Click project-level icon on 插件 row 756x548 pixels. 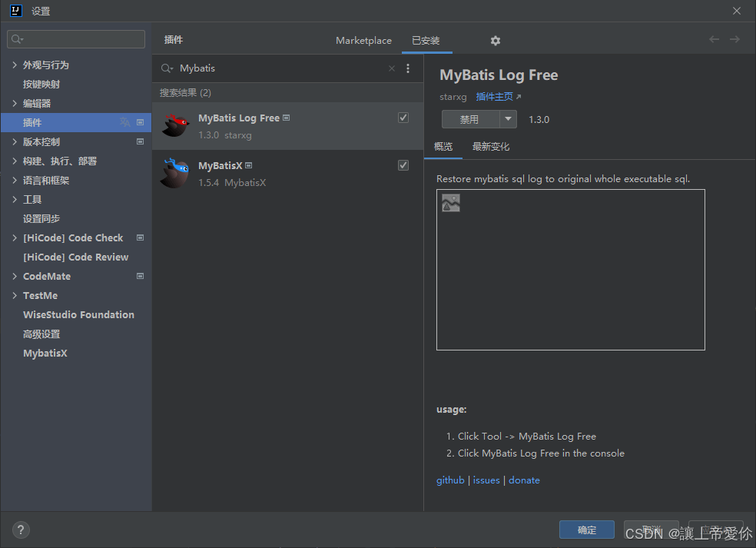click(141, 122)
